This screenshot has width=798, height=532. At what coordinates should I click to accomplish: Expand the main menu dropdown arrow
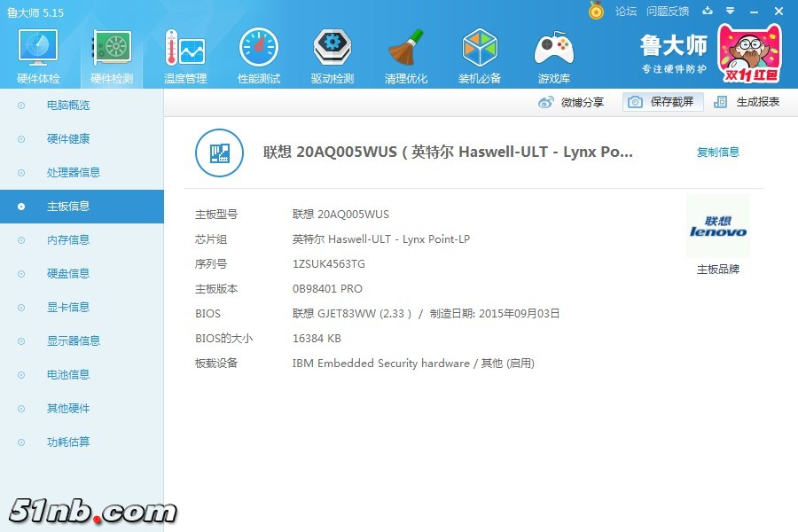730,11
